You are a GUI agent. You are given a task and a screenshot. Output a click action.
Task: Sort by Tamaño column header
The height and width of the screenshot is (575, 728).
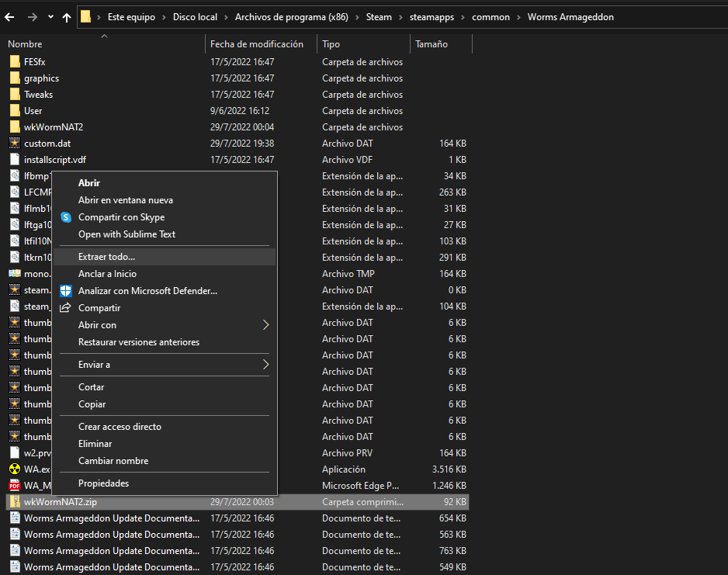pyautogui.click(x=432, y=44)
